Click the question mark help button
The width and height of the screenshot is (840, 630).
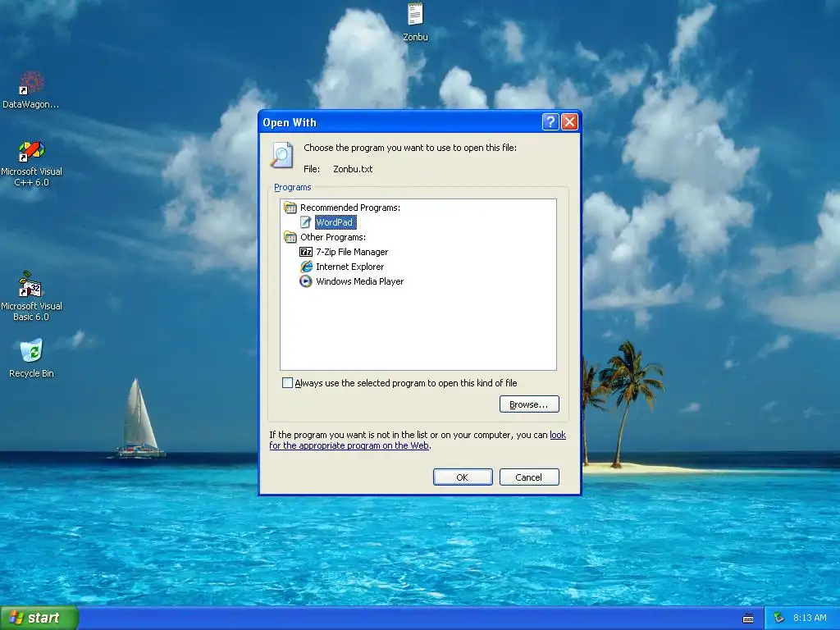[550, 122]
